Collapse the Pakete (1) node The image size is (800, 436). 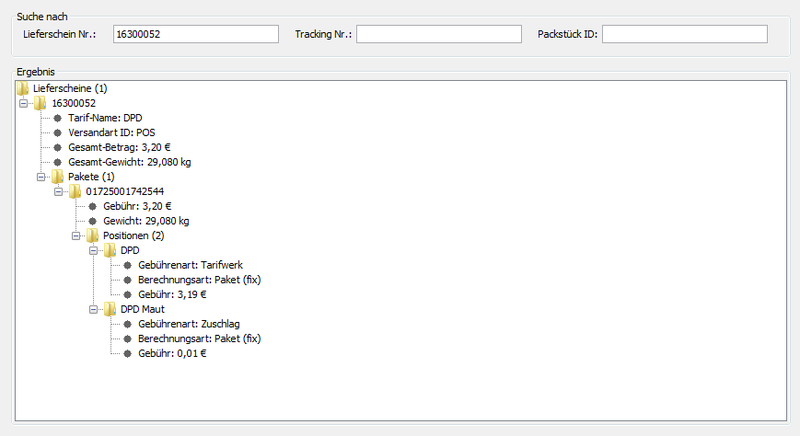tap(41, 177)
